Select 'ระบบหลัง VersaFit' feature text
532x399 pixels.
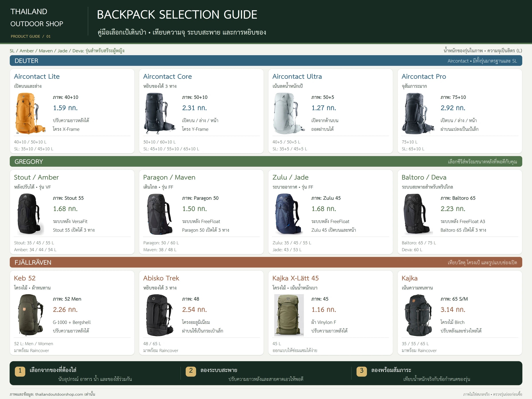point(70,221)
